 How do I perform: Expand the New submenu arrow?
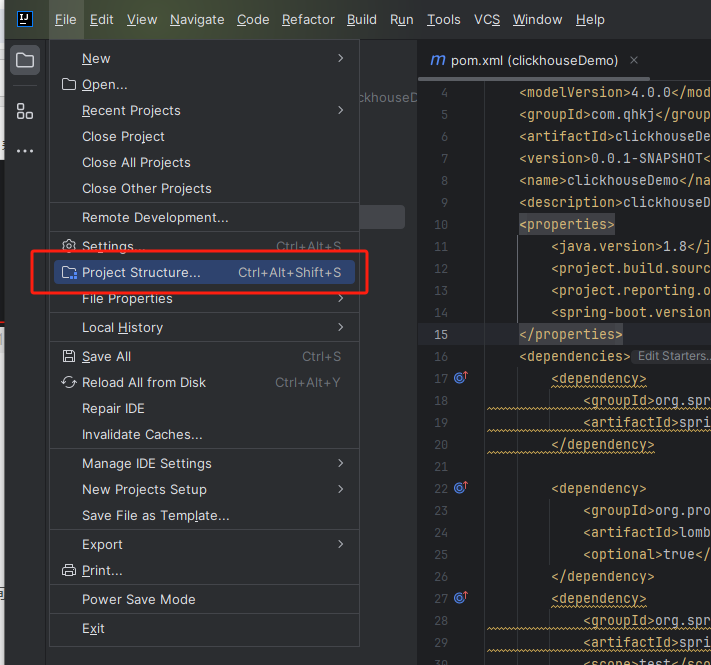pos(341,58)
